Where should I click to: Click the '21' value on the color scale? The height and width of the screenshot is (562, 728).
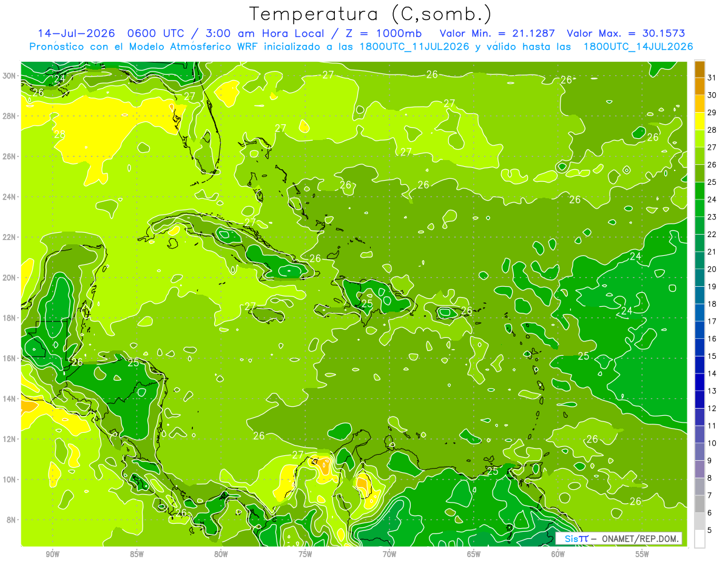pos(712,252)
